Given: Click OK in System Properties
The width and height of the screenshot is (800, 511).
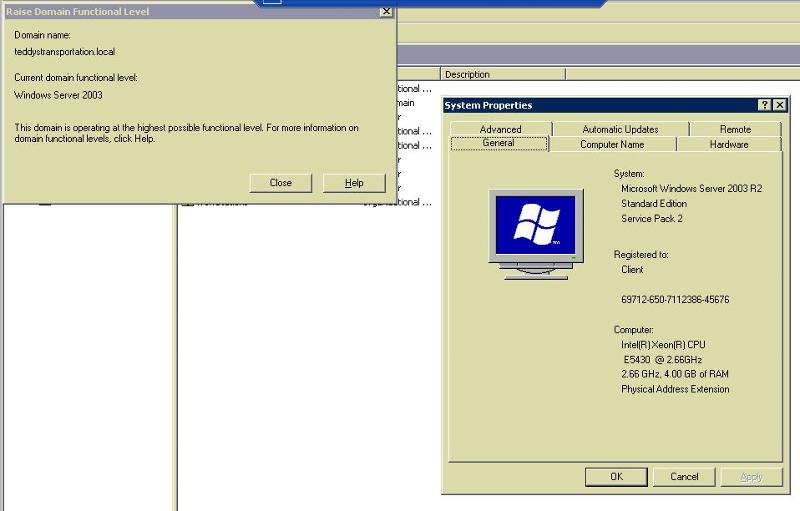Looking at the screenshot, I should click(x=616, y=476).
